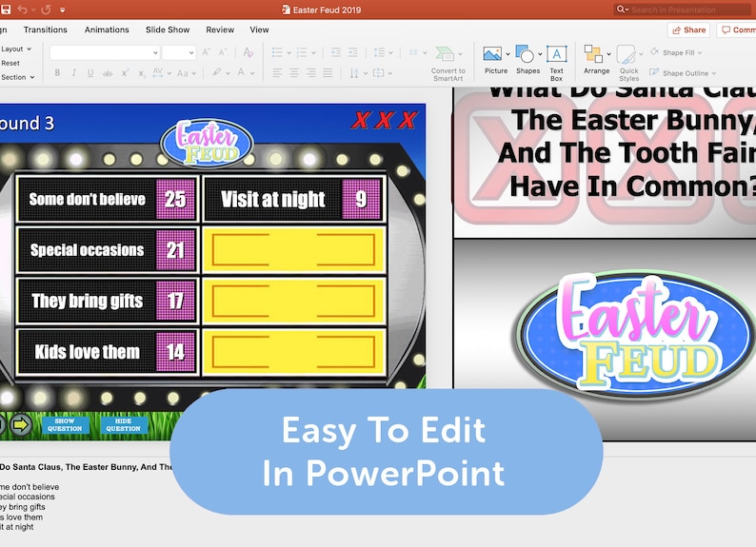Click the Columns icon
Screen dimensions: 756x547
click(413, 52)
